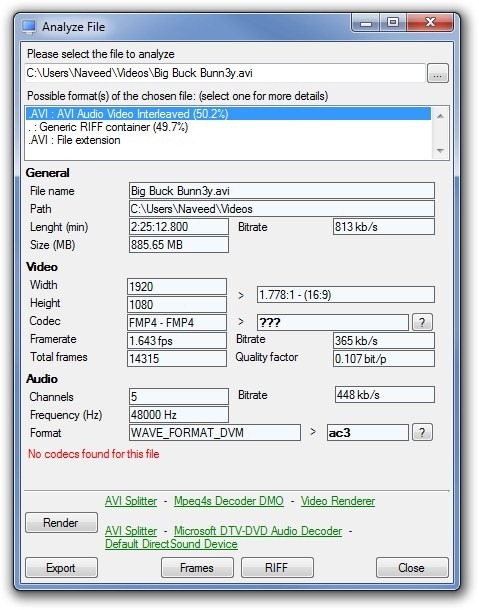Click the format list scroll down arrow

coord(440,151)
